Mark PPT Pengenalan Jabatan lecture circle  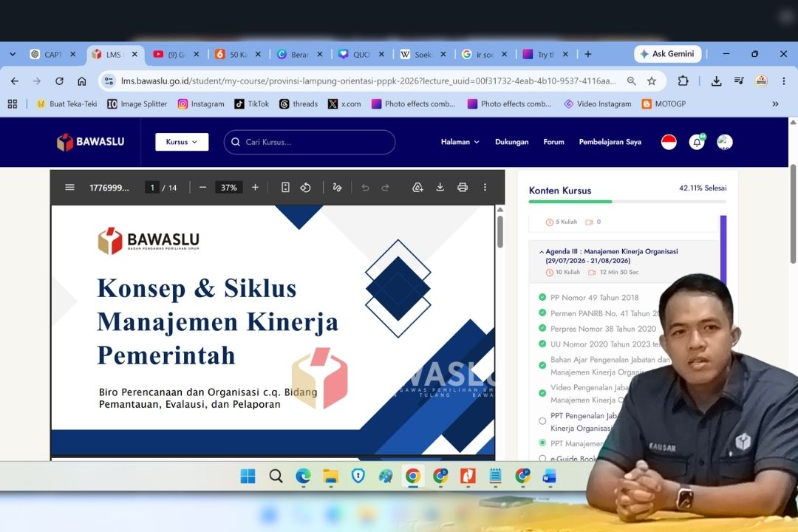pyautogui.click(x=542, y=421)
